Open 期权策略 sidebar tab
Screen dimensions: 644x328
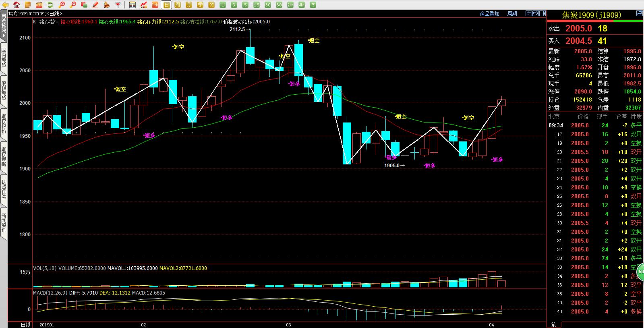tap(4, 157)
